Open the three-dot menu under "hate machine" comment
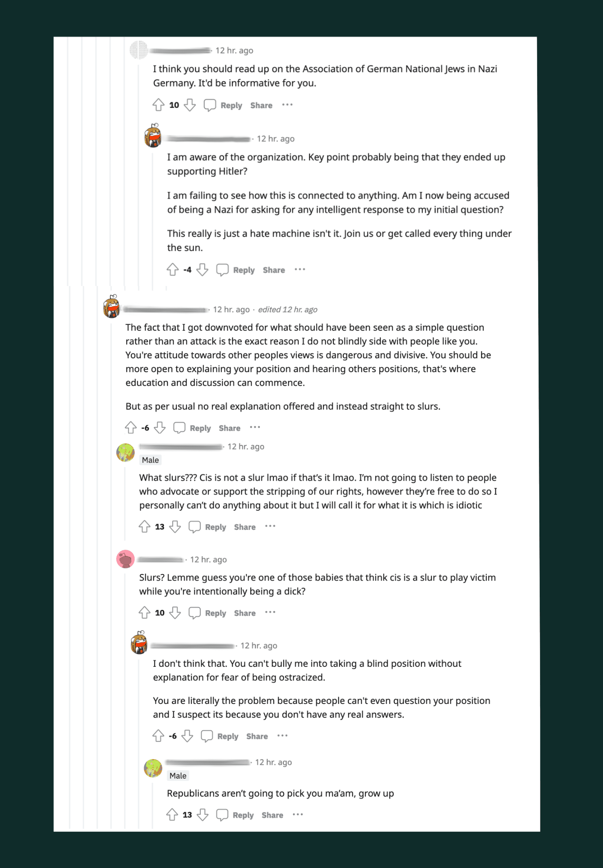The width and height of the screenshot is (603, 868). (x=300, y=270)
